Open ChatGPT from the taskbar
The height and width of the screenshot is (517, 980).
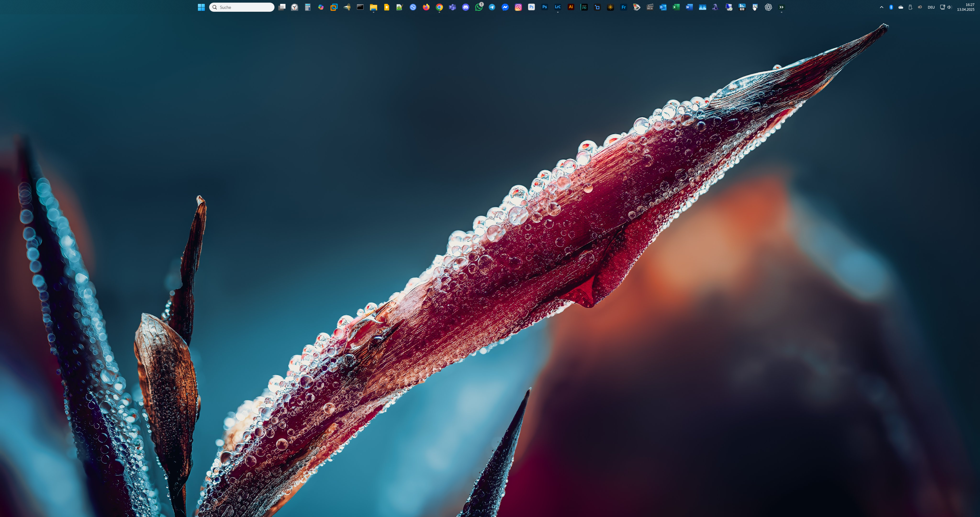768,7
